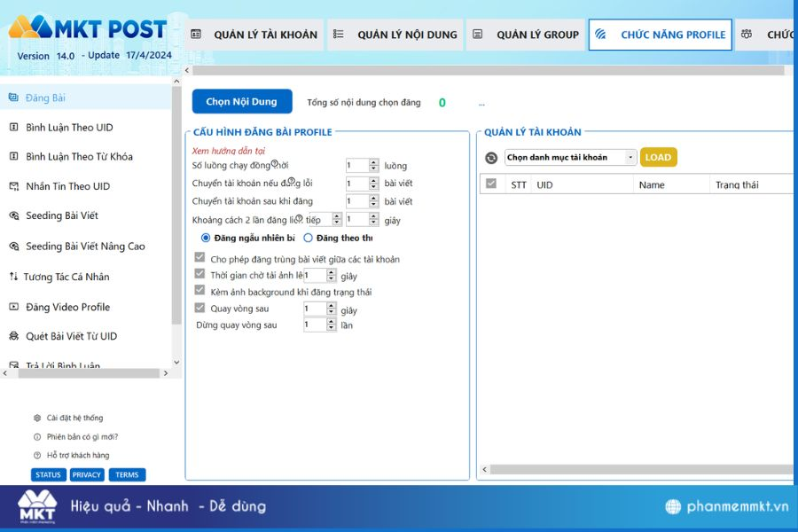Select the Nhắn Tin Theo UID icon

13,186
